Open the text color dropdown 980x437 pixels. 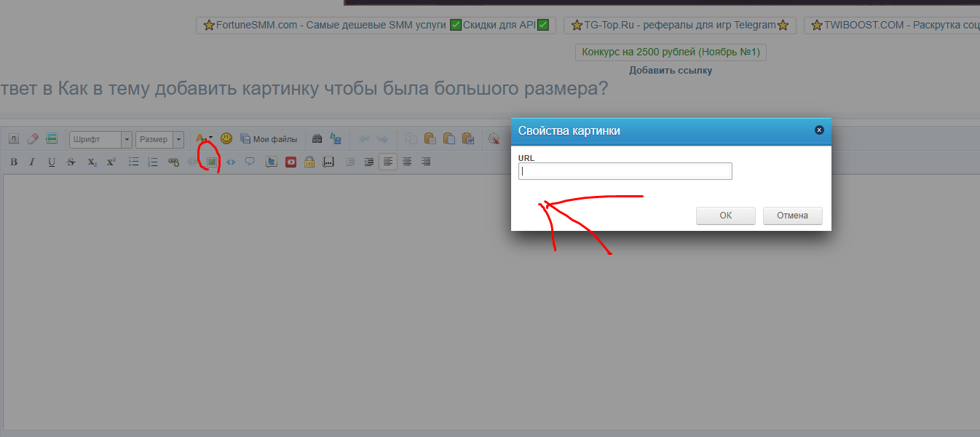click(205, 138)
